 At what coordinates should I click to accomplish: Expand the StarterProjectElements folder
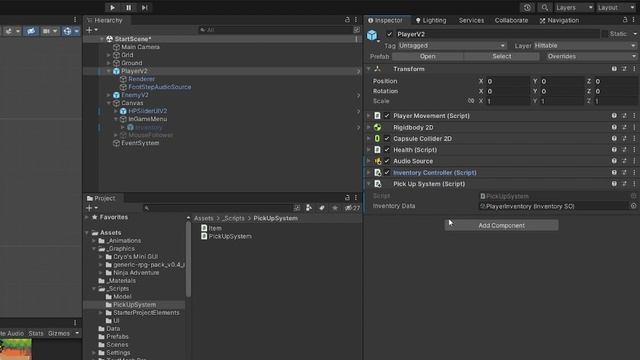[x=101, y=313]
